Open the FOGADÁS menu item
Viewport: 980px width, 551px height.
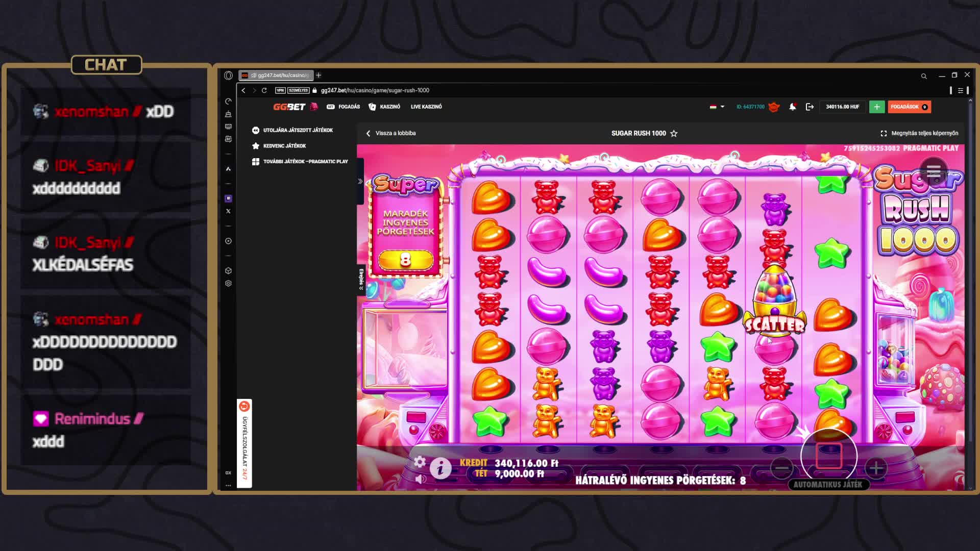[x=344, y=107]
